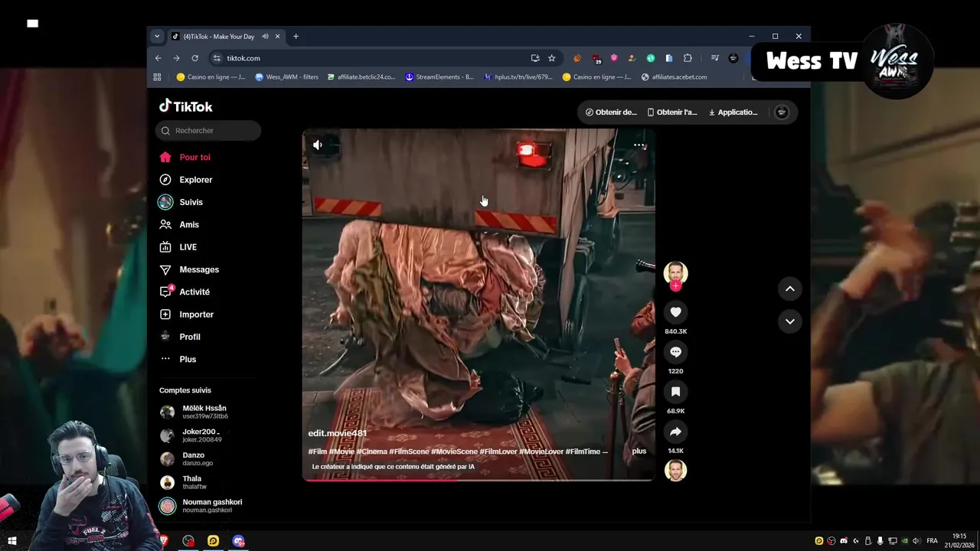The image size is (980, 551).
Task: Follow creator via the red plus badge
Action: pyautogui.click(x=675, y=286)
